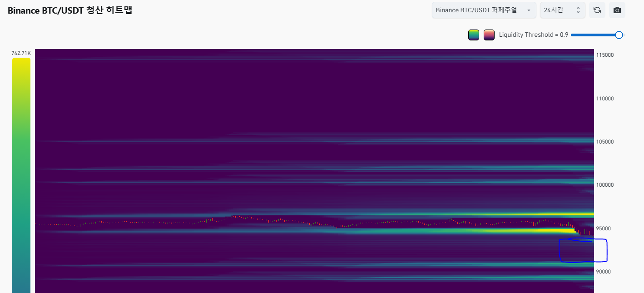Click the 105000 price axis label

pos(605,142)
